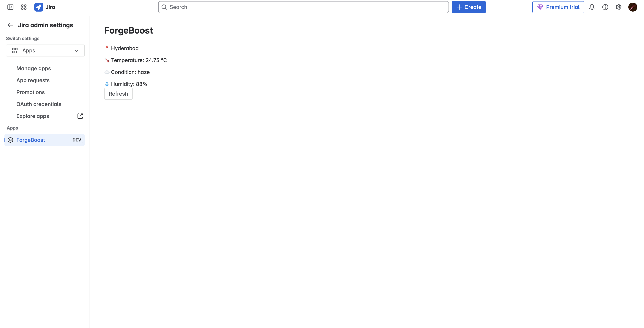Open the app switcher grid icon
The width and height of the screenshot is (644, 328).
(x=24, y=7)
